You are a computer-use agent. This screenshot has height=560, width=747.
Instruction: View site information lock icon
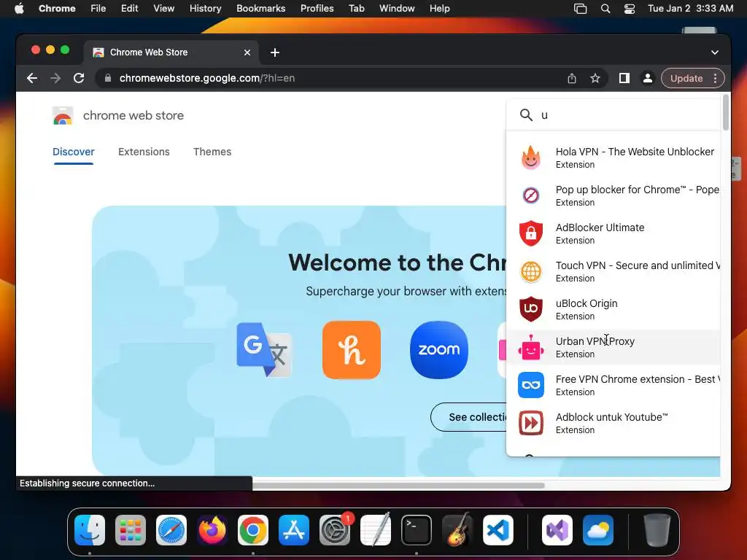click(x=108, y=78)
